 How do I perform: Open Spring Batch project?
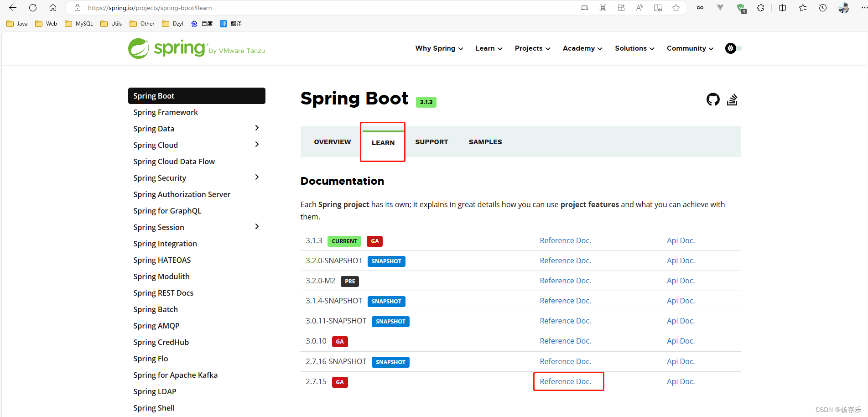[x=156, y=309]
